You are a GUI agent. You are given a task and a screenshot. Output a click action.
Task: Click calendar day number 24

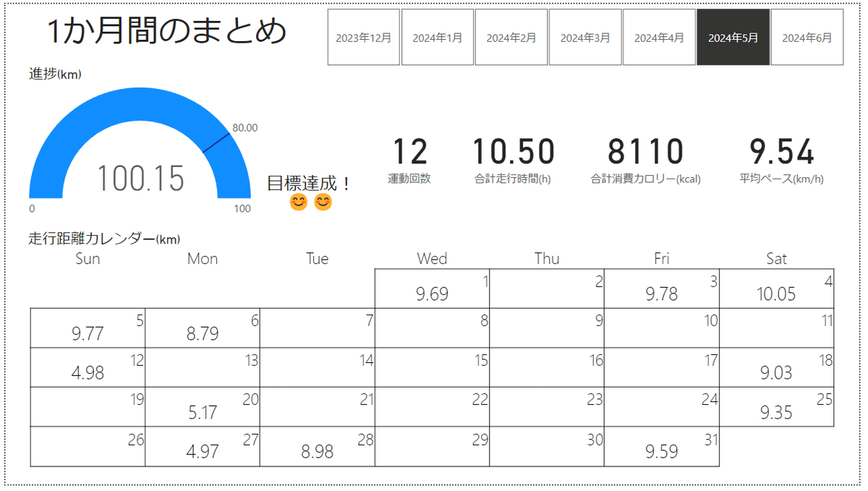(x=710, y=399)
